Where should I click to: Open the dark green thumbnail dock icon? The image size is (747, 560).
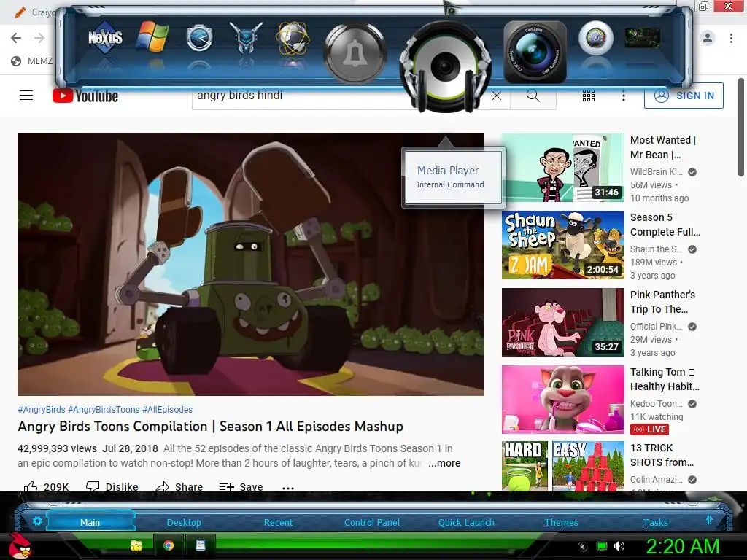pyautogui.click(x=642, y=38)
